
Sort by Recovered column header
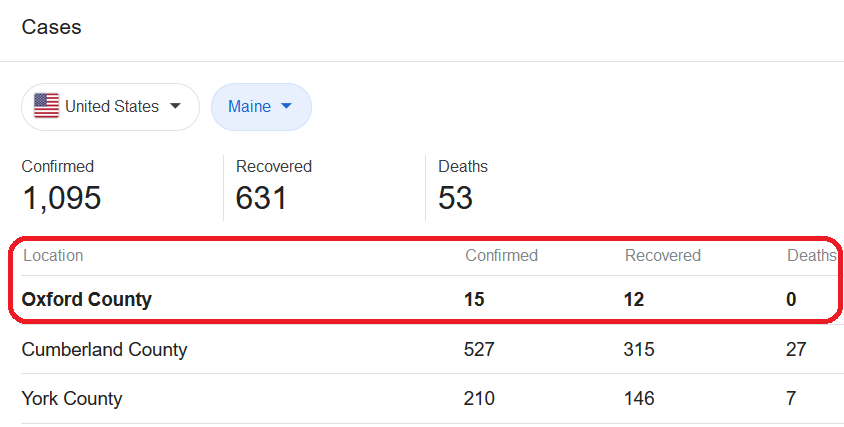663,255
